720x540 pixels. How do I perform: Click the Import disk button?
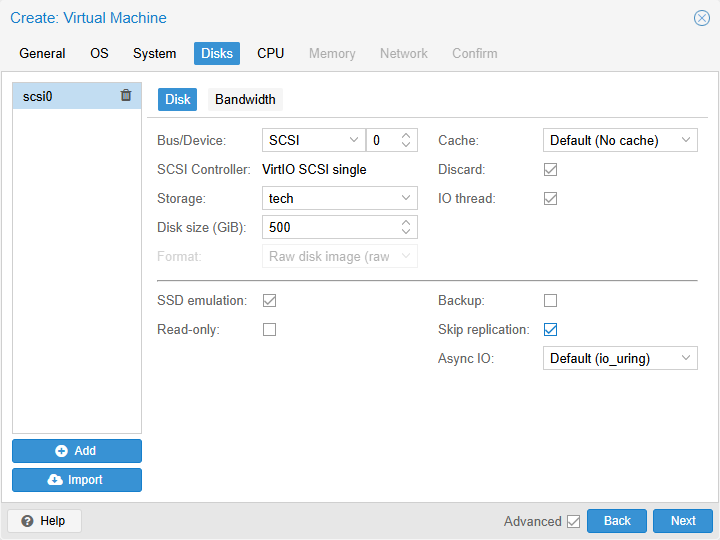(77, 480)
